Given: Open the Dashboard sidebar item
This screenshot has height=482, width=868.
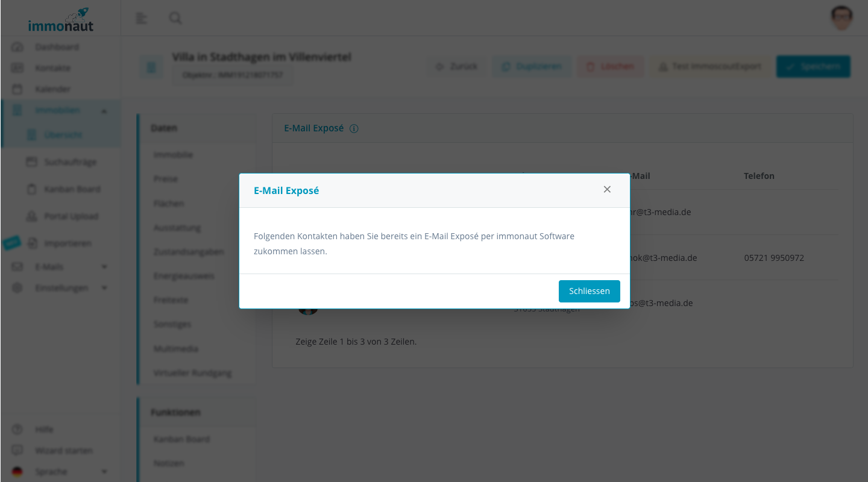Looking at the screenshot, I should (57, 47).
